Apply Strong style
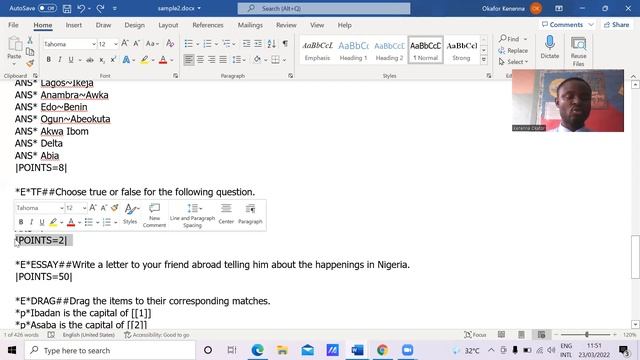Screen dimensions: 640x360 [461, 50]
